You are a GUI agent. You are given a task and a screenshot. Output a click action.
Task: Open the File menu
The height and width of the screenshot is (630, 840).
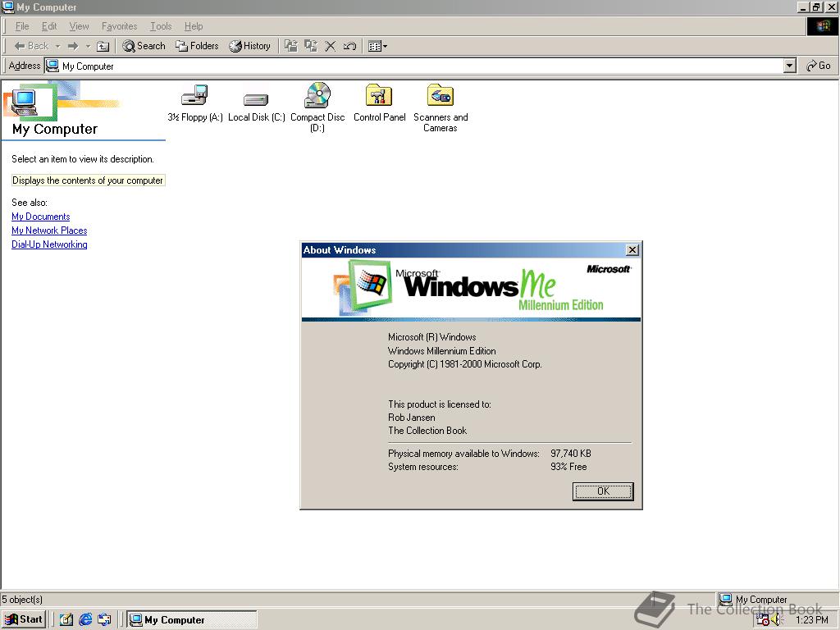tap(22, 26)
